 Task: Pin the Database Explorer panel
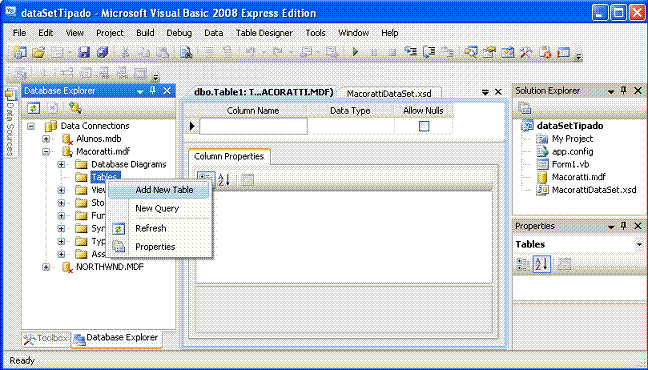[152, 91]
